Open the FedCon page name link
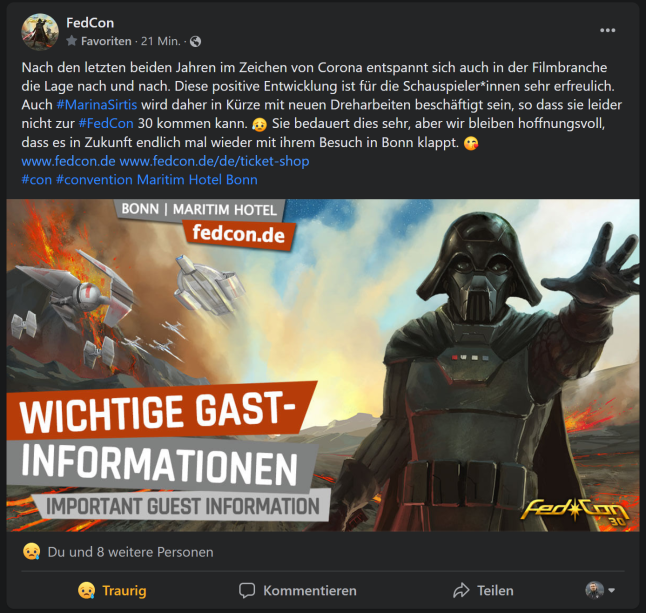646x613 pixels. [90, 23]
